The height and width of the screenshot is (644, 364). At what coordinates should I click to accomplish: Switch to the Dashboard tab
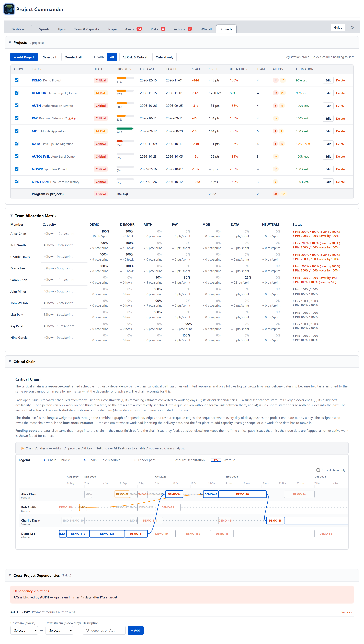pyautogui.click(x=19, y=29)
